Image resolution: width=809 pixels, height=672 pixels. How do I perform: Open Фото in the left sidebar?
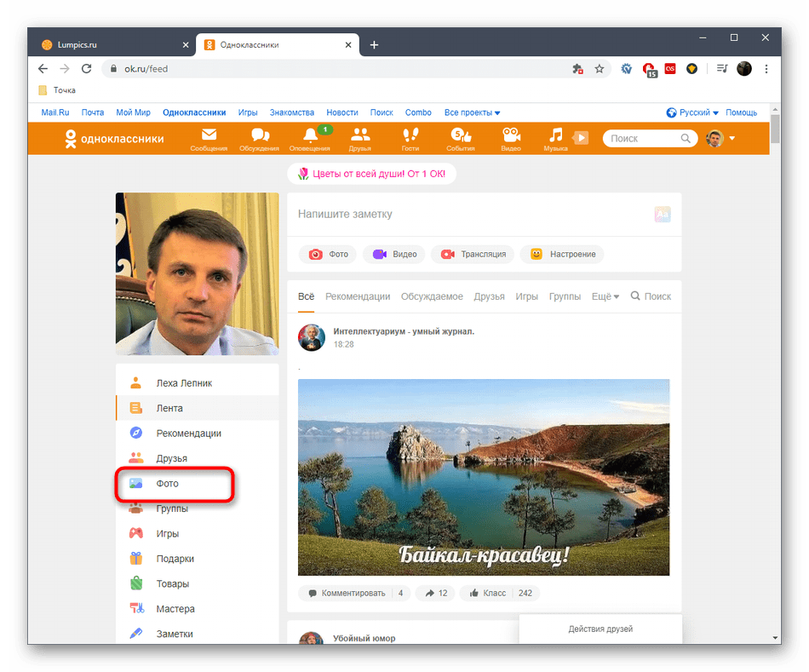pos(168,484)
